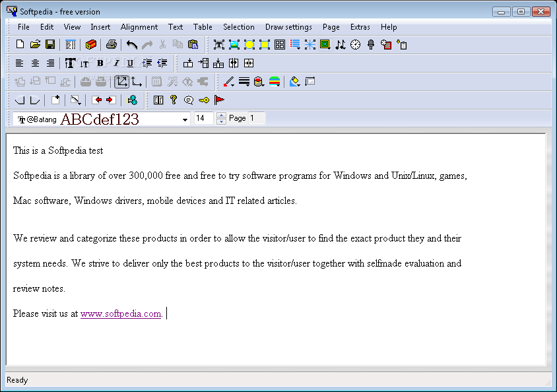The height and width of the screenshot is (392, 557).
Task: Insert a picture frame with the landscape icon
Action: point(234,44)
